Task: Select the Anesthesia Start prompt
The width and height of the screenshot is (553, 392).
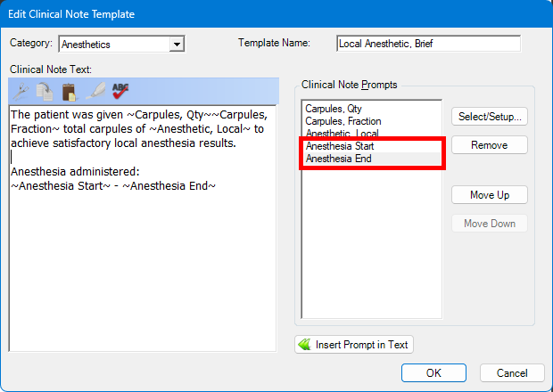Action: coord(371,146)
